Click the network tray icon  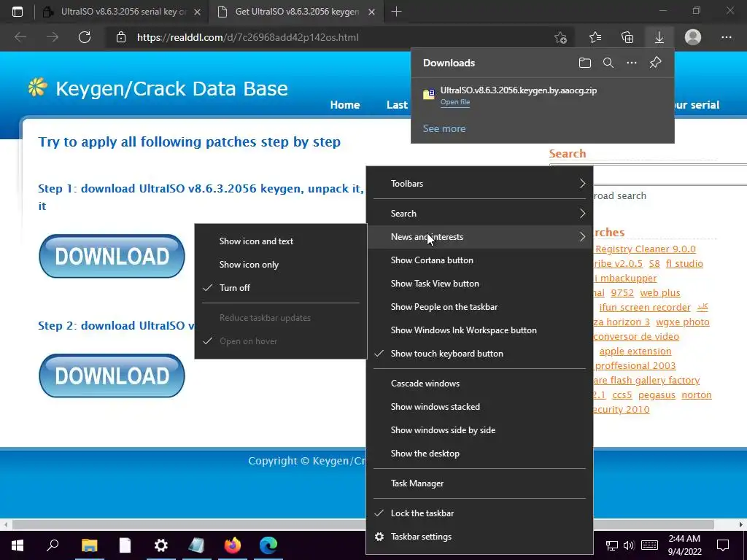click(x=612, y=545)
